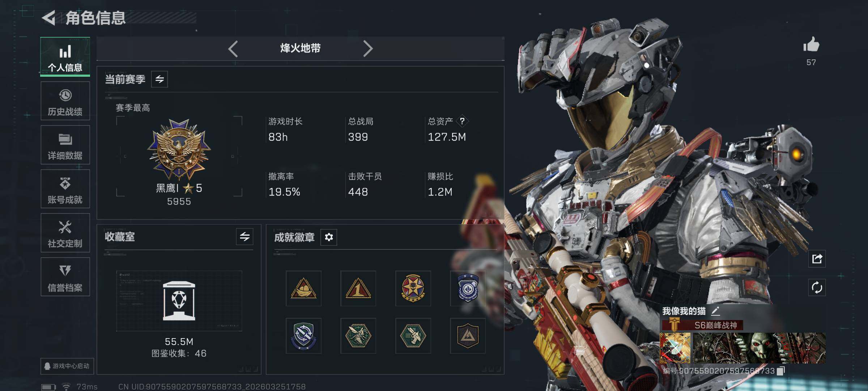
Task: Toggle the 收藏室 swap view button
Action: pyautogui.click(x=245, y=237)
